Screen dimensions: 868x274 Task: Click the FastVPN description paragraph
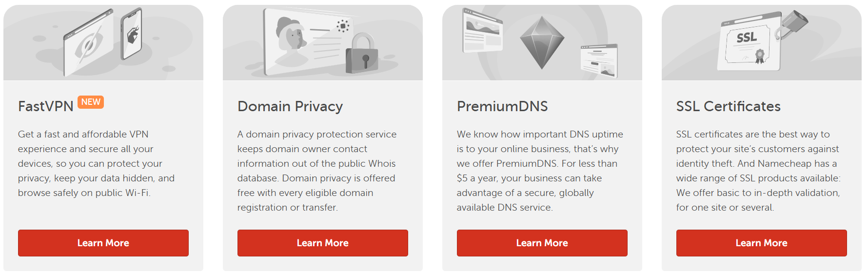96,163
